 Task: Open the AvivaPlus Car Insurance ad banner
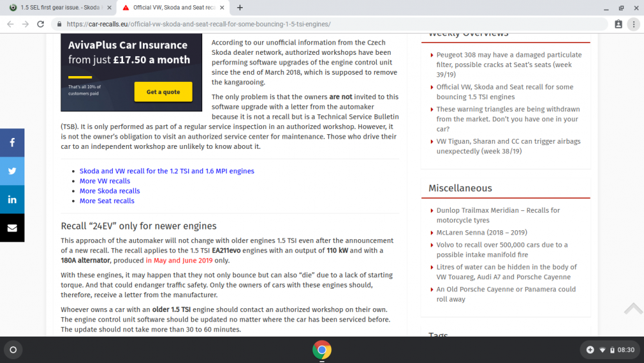point(131,72)
